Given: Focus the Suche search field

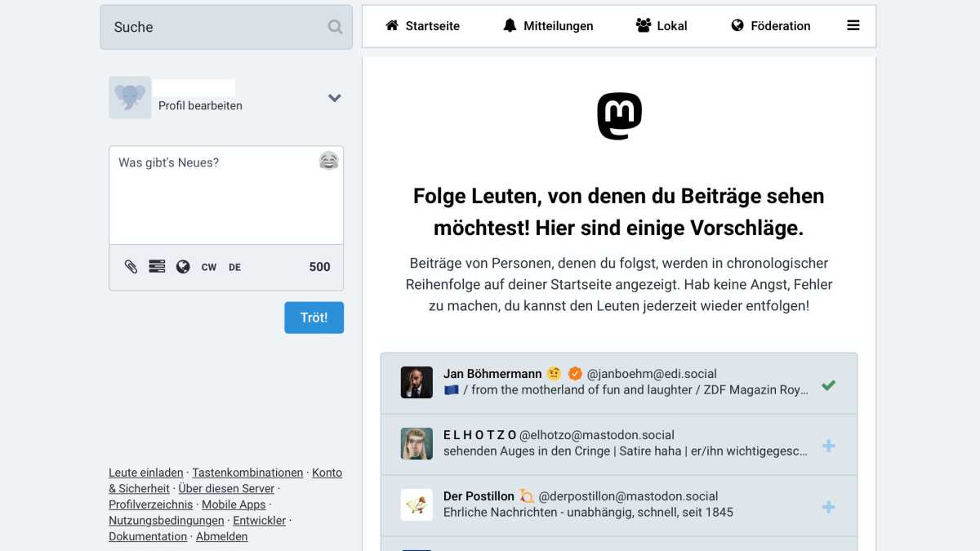Looking at the screenshot, I should [226, 27].
